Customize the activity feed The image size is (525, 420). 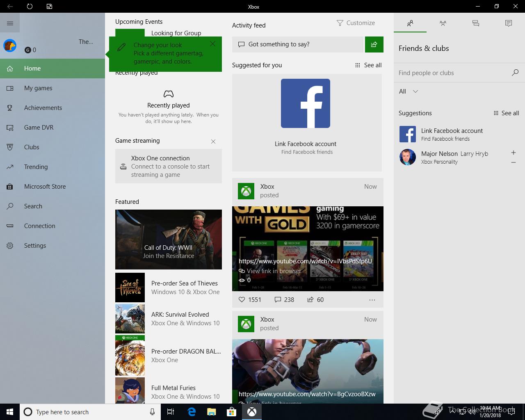(x=356, y=23)
